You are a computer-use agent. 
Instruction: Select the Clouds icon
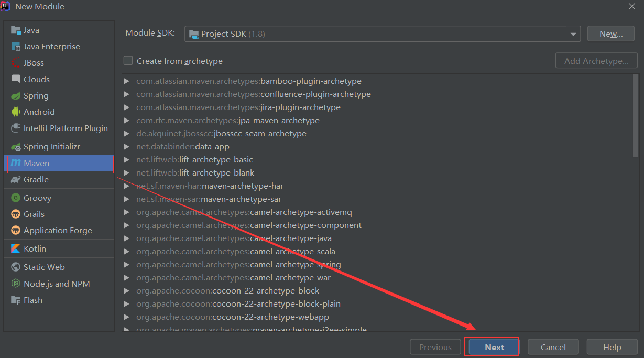[15, 79]
